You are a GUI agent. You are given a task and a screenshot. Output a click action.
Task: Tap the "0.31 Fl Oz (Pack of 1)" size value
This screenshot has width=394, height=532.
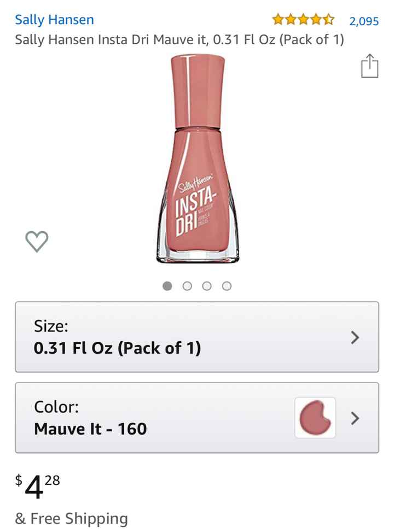pyautogui.click(x=117, y=348)
